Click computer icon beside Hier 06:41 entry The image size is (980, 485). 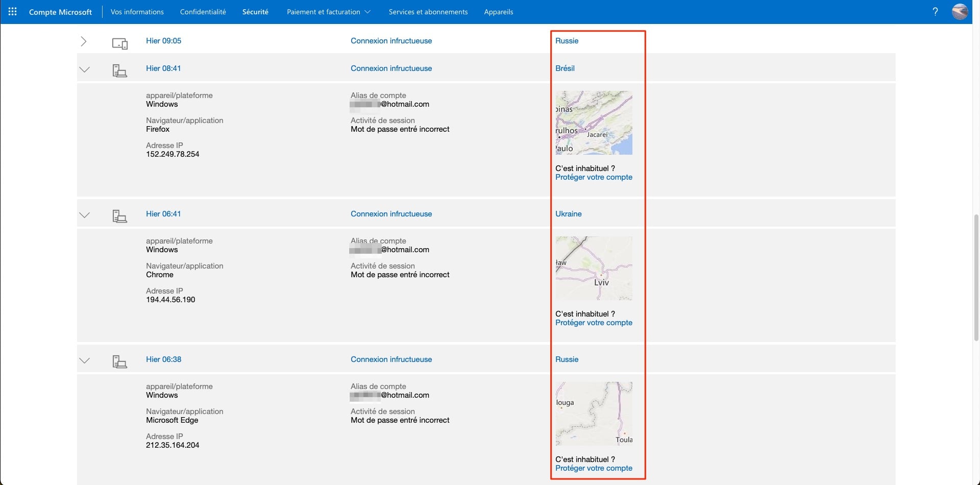pyautogui.click(x=119, y=216)
